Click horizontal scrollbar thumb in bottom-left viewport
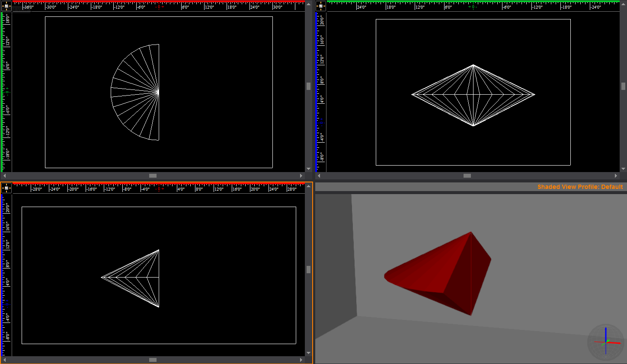 click(x=153, y=360)
